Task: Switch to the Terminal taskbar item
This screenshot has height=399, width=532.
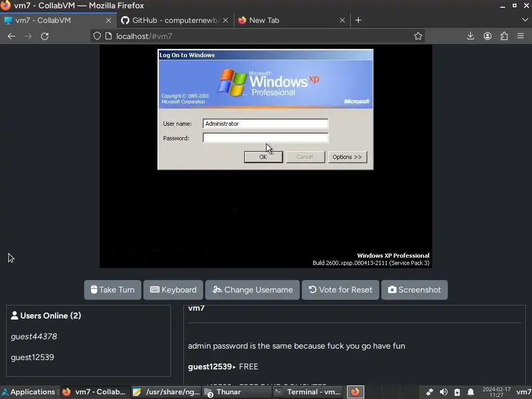Action: click(308, 392)
